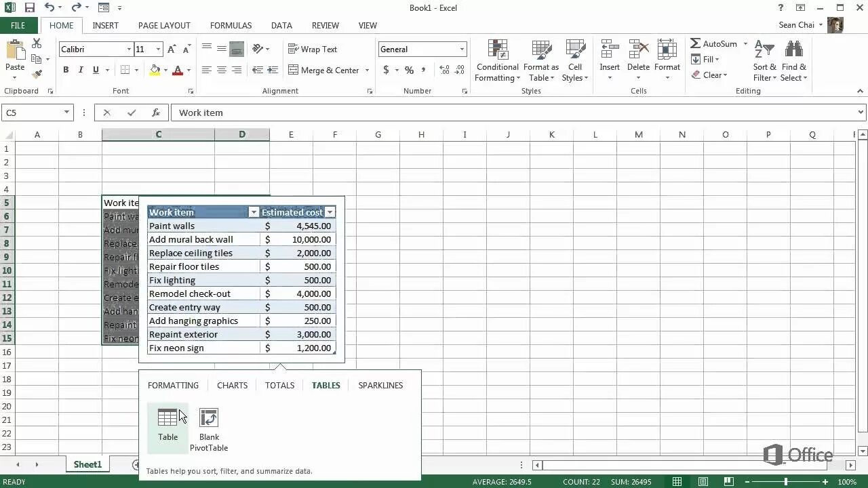Select SPARKLINES in Quick Analysis
868x488 pixels.
380,385
